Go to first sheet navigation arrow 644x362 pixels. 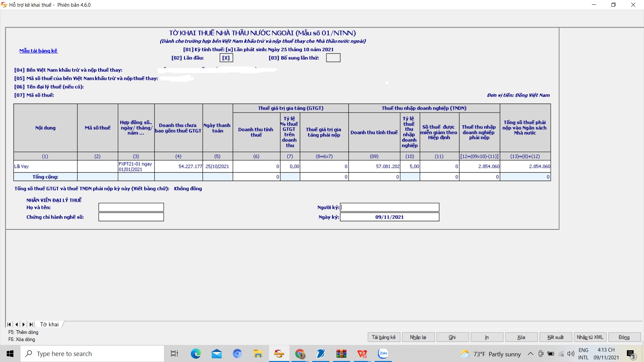pos(9,324)
